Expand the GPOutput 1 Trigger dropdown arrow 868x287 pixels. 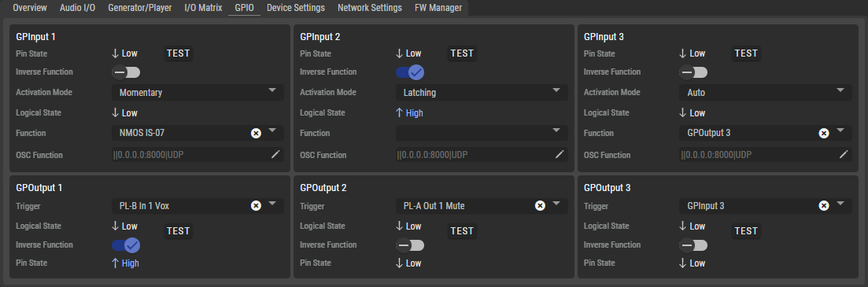click(272, 204)
